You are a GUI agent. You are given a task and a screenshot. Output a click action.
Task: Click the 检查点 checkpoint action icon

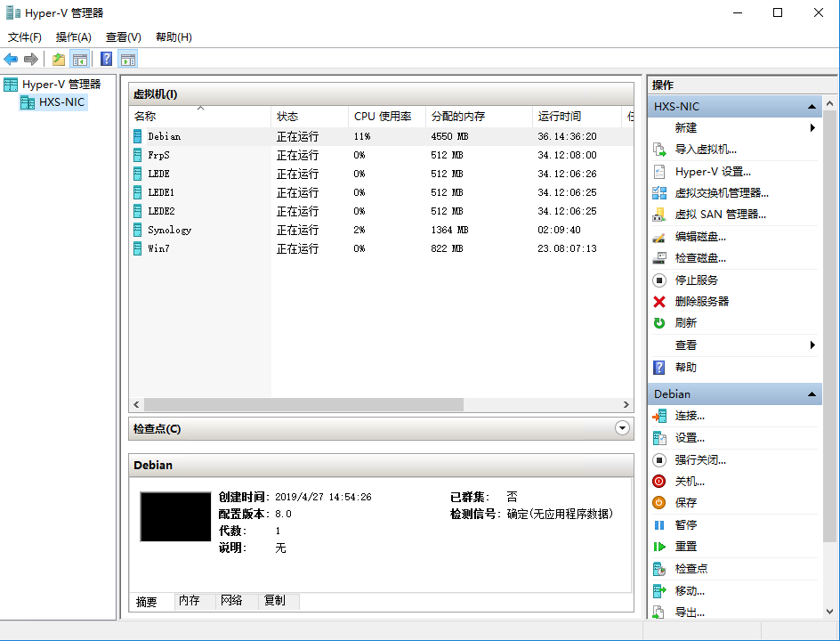pos(659,569)
